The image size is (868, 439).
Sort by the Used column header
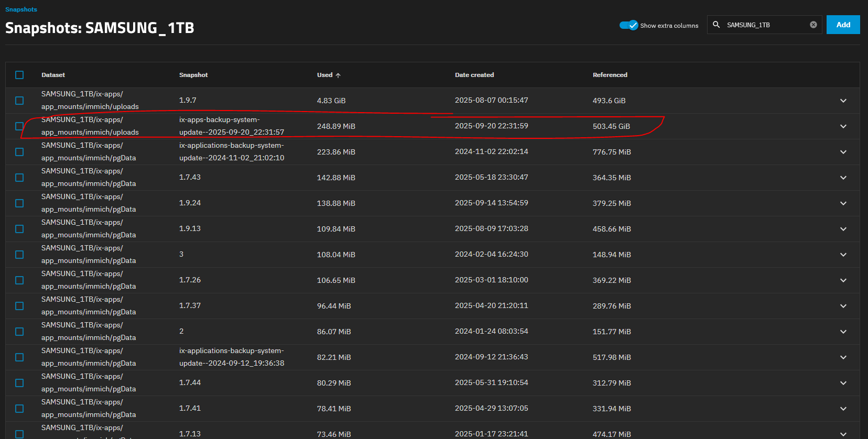coord(329,75)
